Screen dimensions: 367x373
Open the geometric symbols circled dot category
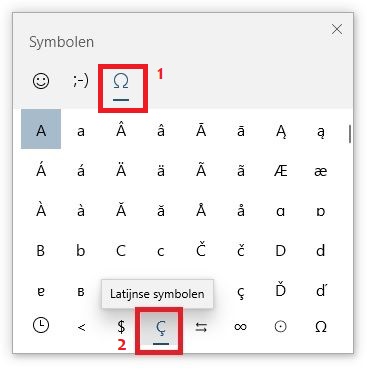coord(281,327)
